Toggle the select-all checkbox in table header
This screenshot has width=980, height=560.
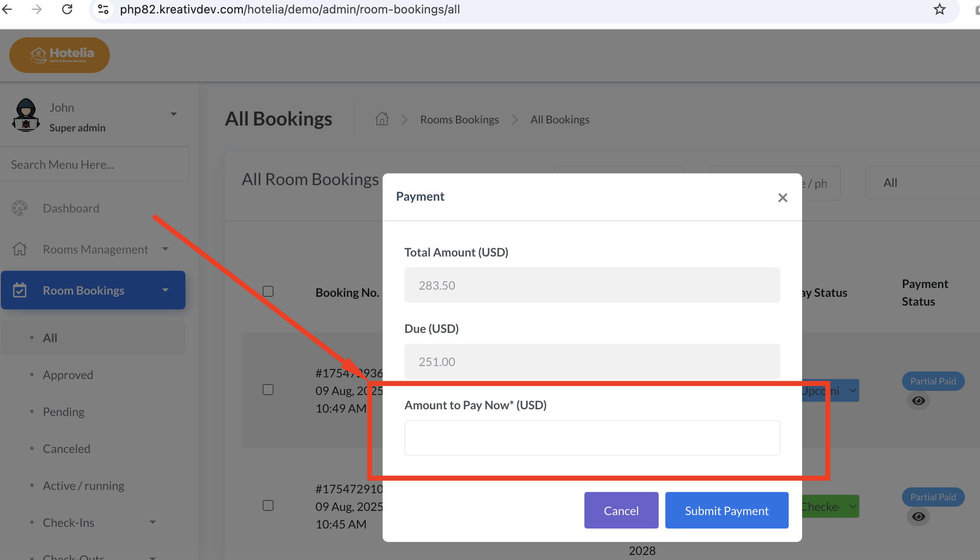click(268, 291)
